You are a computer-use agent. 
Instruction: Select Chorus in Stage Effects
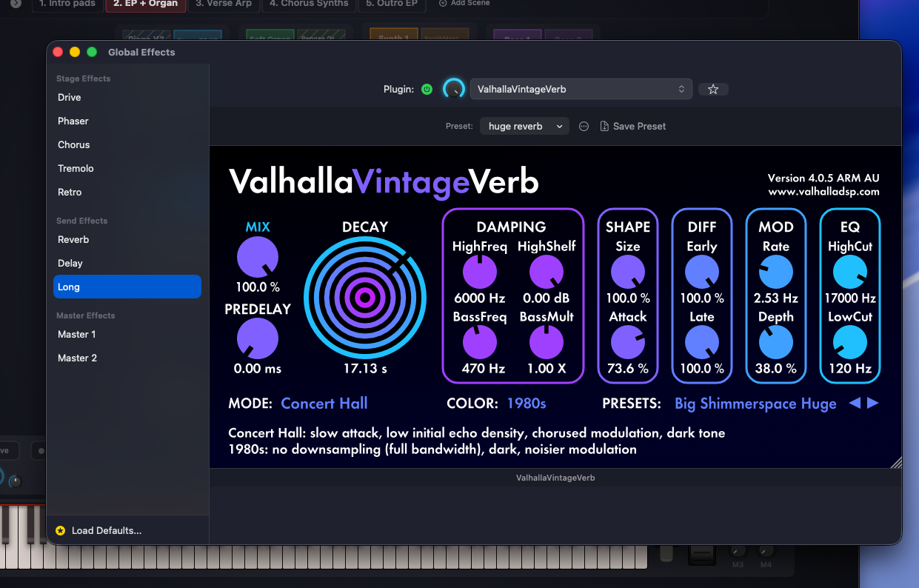(127, 144)
